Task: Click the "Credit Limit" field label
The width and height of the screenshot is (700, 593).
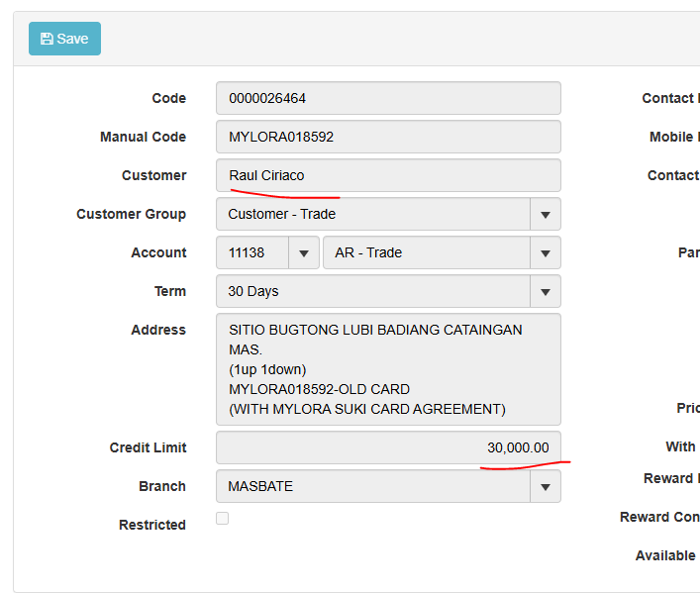Action: (148, 447)
